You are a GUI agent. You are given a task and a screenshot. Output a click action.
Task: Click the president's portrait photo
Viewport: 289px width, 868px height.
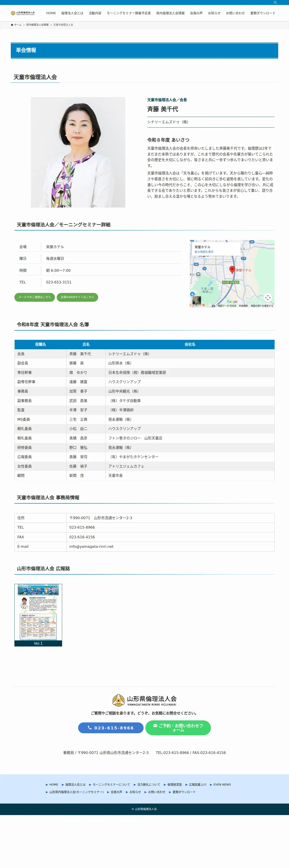[78, 152]
